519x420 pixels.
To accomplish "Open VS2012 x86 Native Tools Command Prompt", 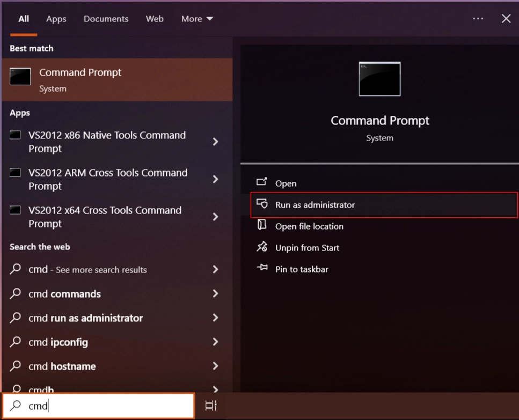I will [x=107, y=142].
